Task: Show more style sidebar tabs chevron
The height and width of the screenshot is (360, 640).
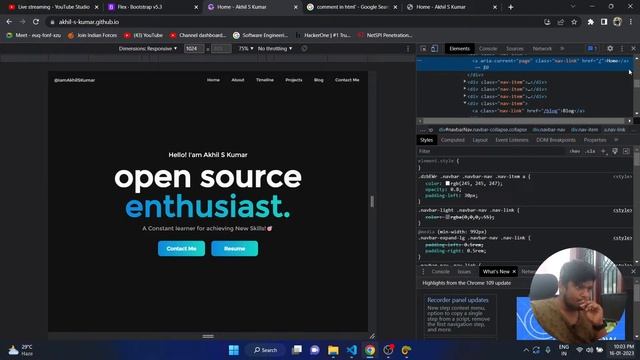Action: pyautogui.click(x=616, y=140)
